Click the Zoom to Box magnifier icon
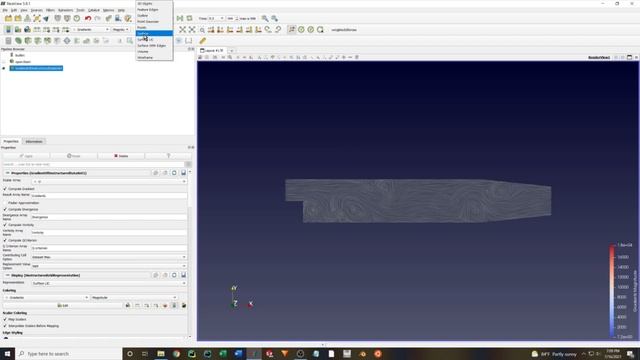 click(202, 29)
